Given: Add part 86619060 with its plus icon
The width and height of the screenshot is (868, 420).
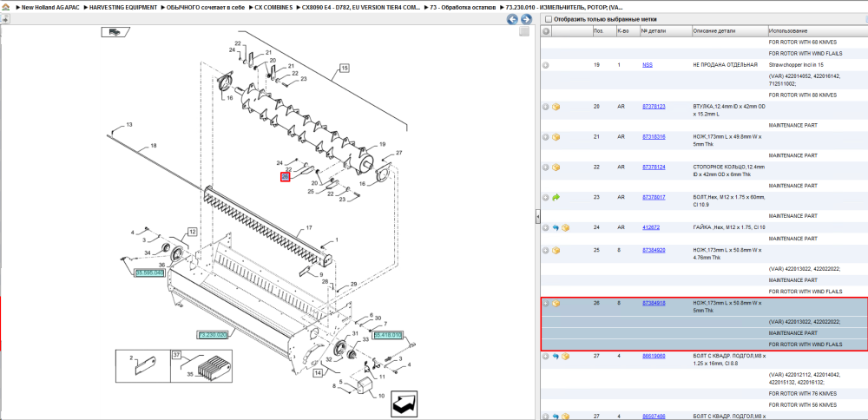Looking at the screenshot, I should click(546, 356).
